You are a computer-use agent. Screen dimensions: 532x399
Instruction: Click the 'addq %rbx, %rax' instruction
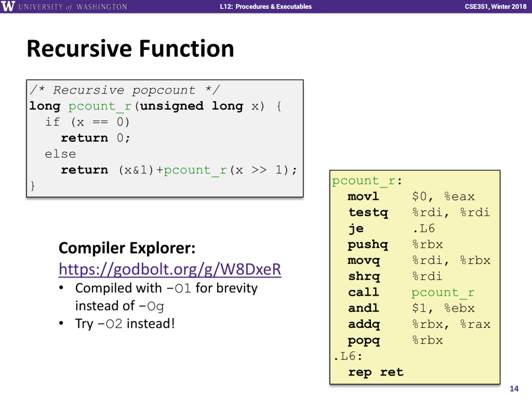pyautogui.click(x=419, y=324)
